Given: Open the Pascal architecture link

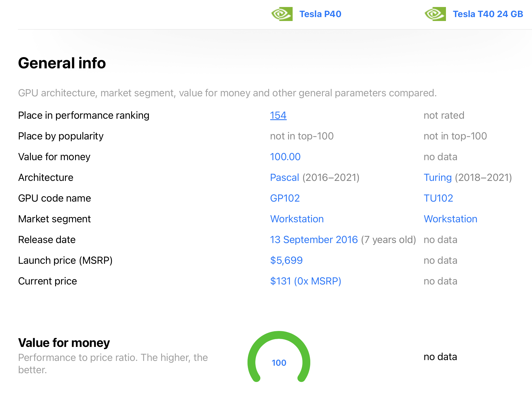Looking at the screenshot, I should (x=284, y=178).
